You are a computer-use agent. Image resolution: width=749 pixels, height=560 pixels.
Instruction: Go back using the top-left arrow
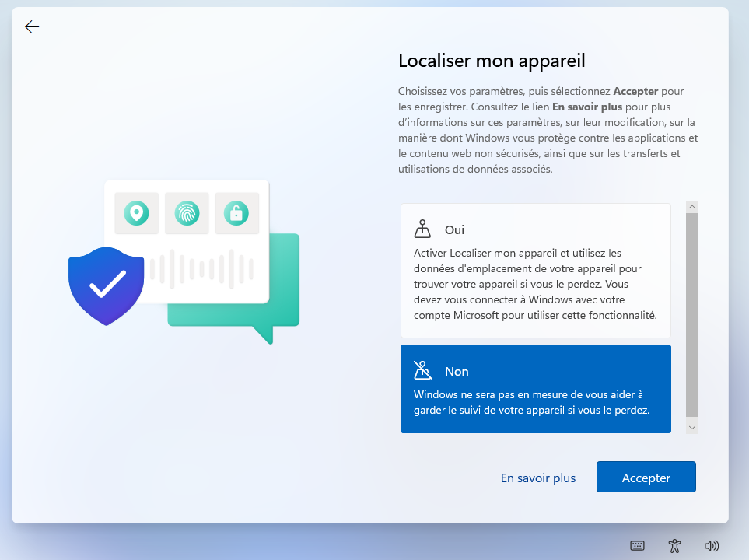tap(32, 27)
